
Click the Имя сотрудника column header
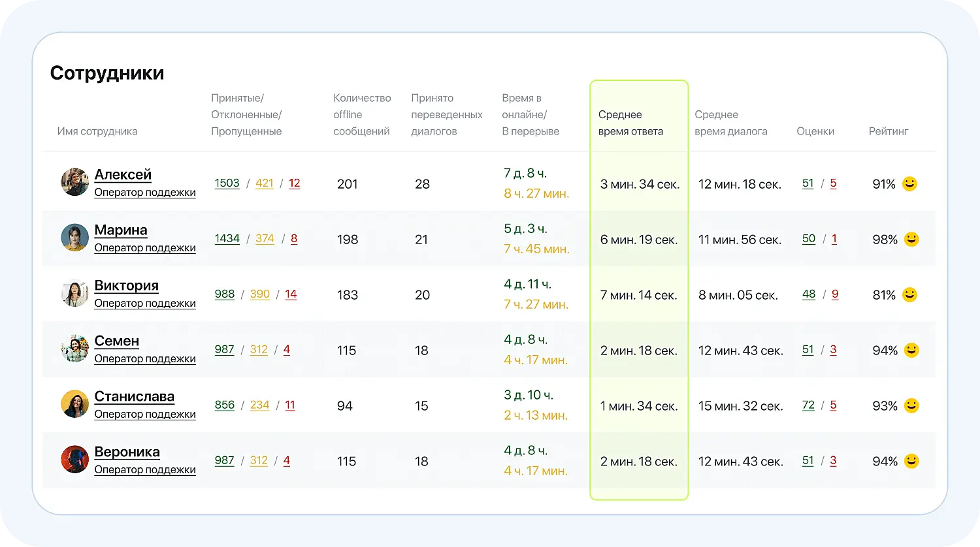[97, 131]
